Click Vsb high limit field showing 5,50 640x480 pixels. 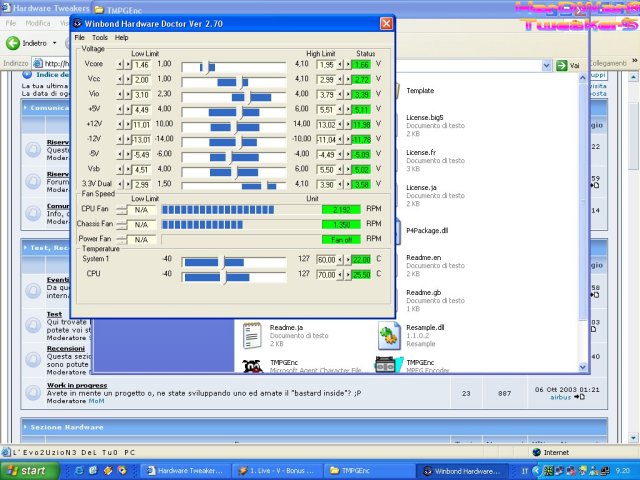click(326, 170)
